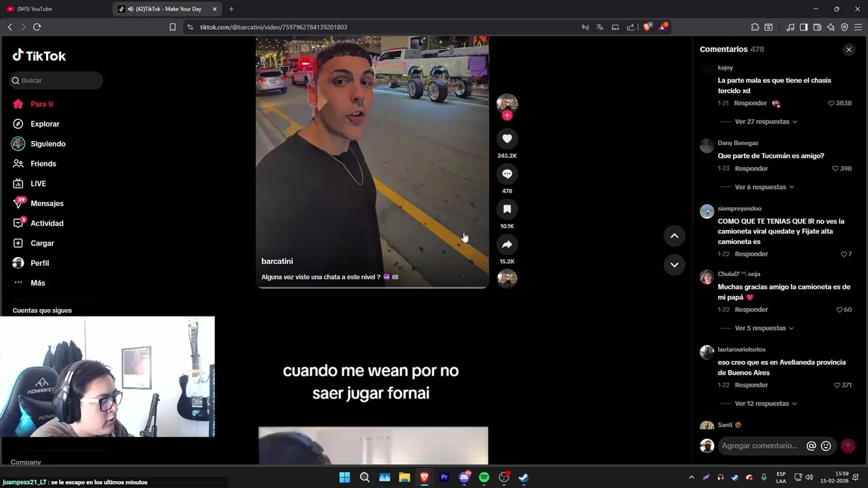The width and height of the screenshot is (868, 488).
Task: Open Discord from the taskbar
Action: coord(465,477)
